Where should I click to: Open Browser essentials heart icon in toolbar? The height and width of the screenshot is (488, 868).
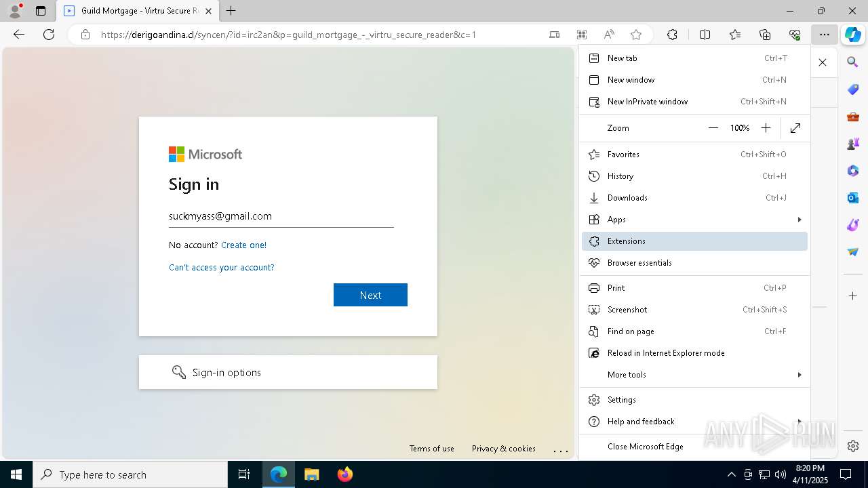tap(795, 35)
